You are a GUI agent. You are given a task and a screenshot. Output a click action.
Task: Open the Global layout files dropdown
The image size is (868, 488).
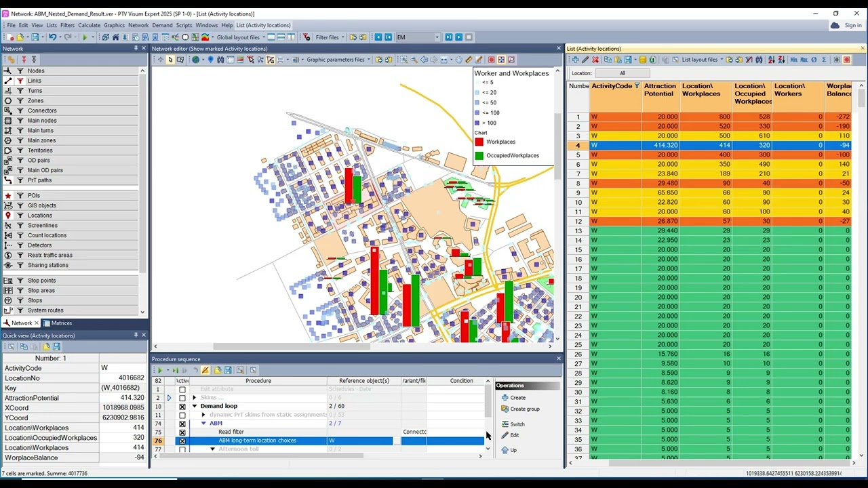point(263,37)
